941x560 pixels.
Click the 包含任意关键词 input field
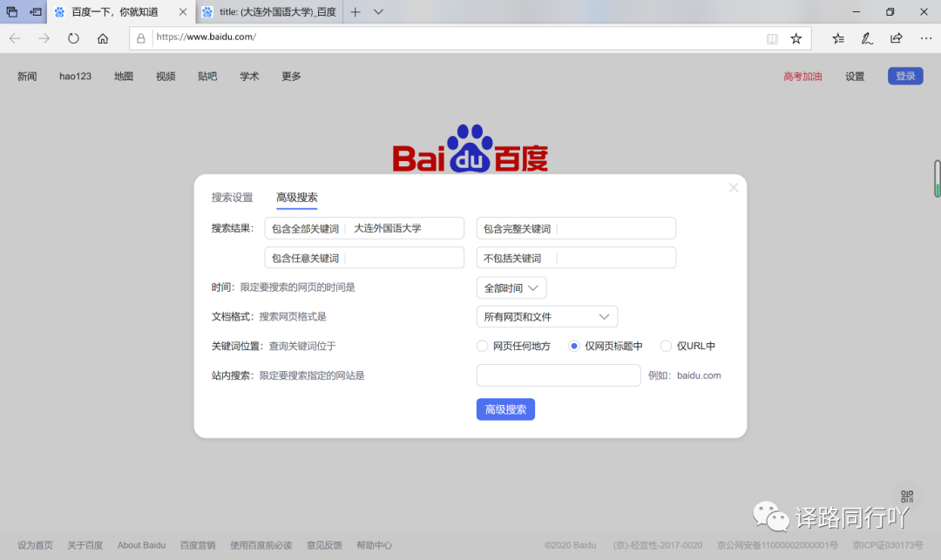coord(364,258)
